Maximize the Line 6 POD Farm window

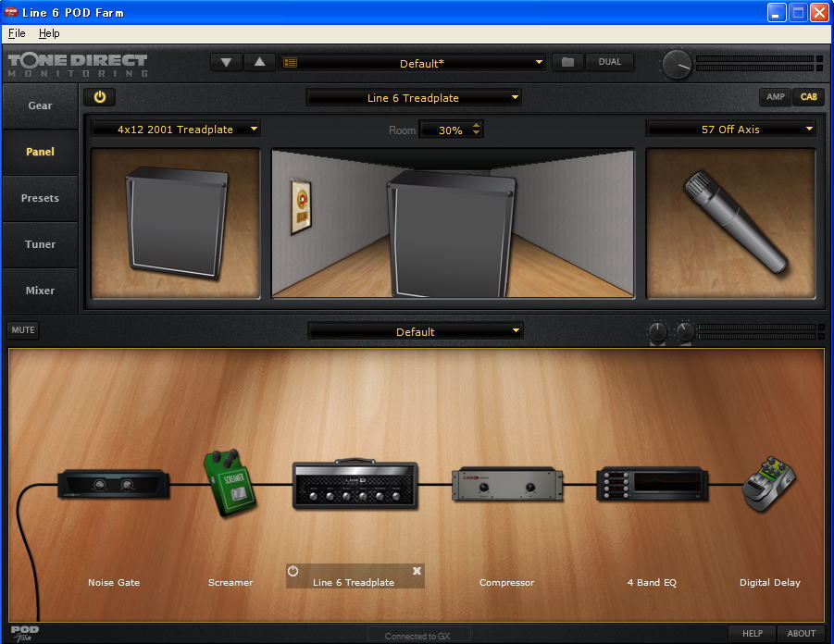click(x=798, y=12)
